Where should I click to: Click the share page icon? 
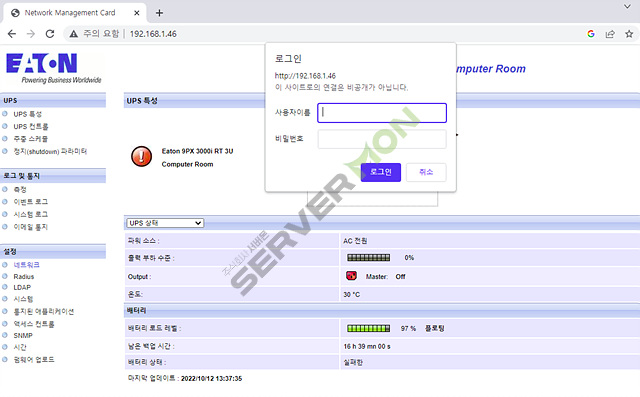(x=610, y=34)
